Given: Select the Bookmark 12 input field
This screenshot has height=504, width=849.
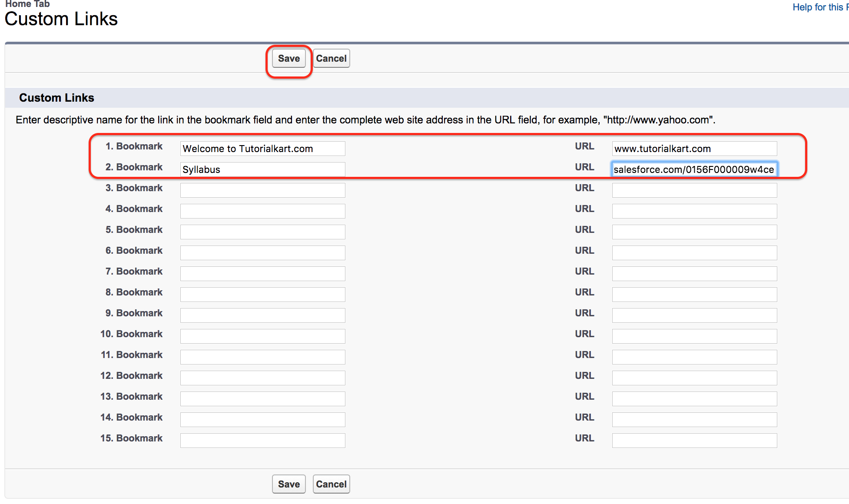Looking at the screenshot, I should (262, 378).
